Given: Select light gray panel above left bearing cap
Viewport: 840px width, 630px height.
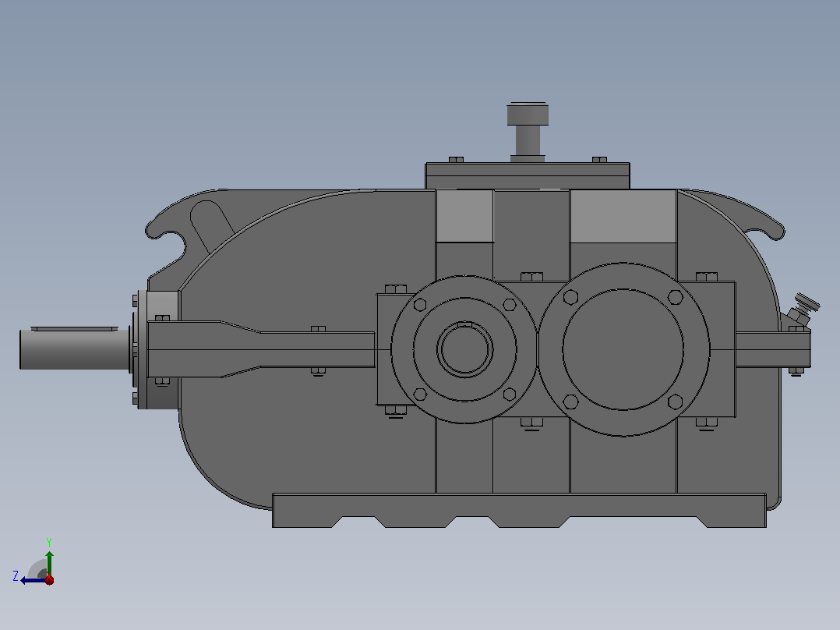Looking at the screenshot, I should tap(464, 215).
